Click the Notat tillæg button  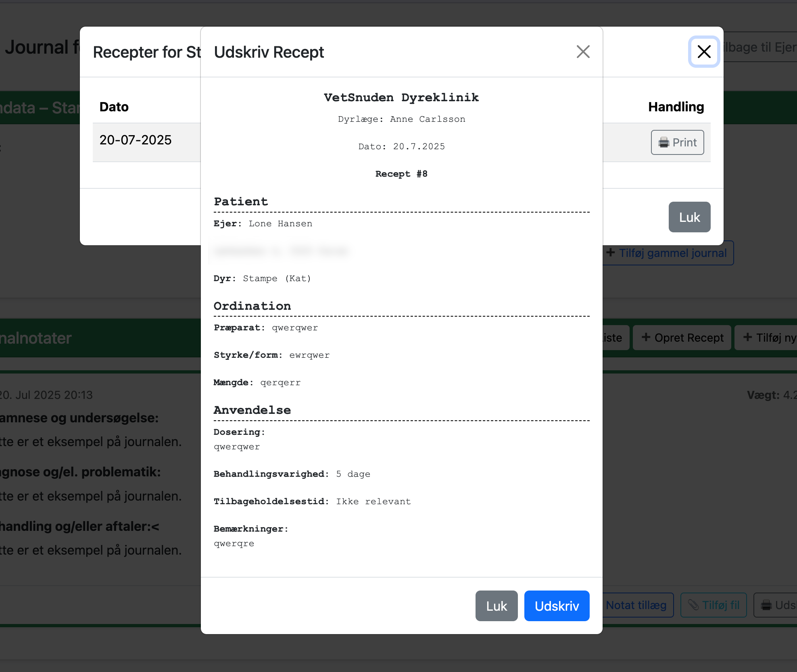[636, 605]
